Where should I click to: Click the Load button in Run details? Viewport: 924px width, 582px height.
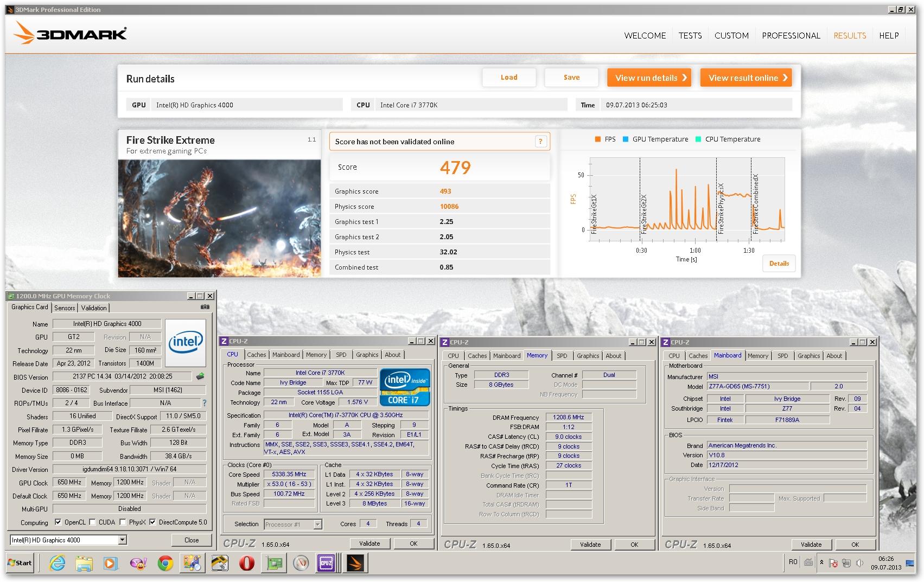509,77
